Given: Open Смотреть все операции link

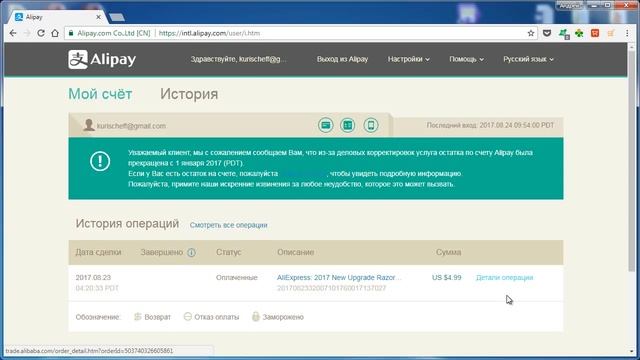Looking at the screenshot, I should click(229, 225).
